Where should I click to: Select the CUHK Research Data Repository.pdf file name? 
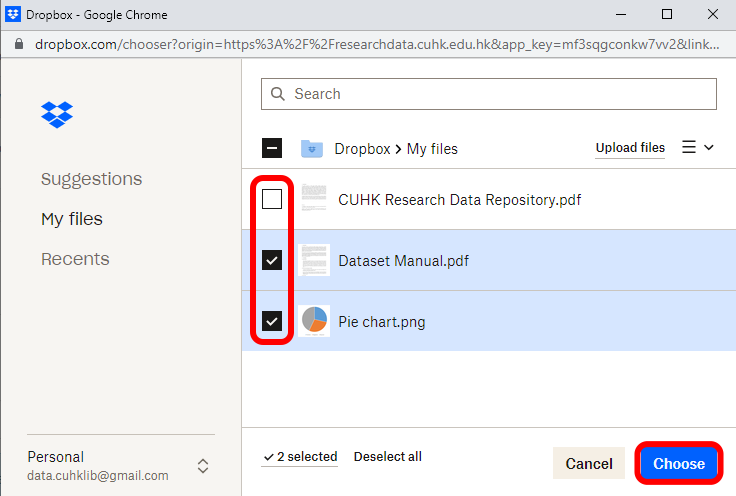coord(460,200)
